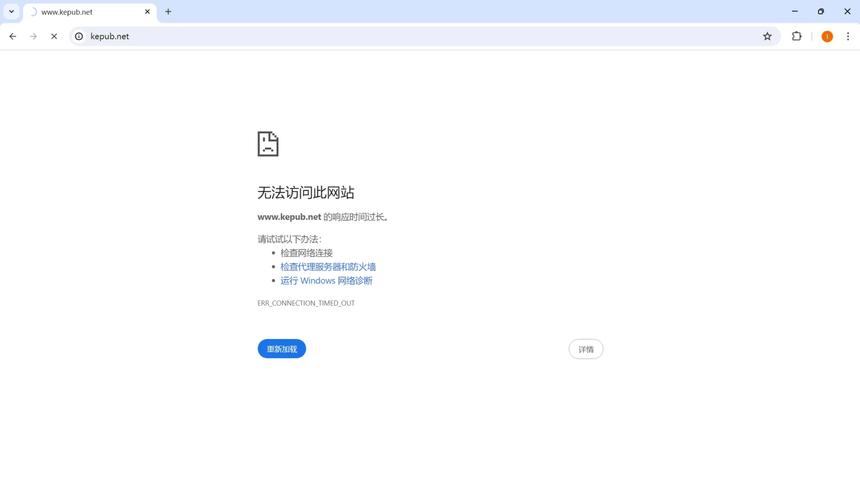The width and height of the screenshot is (860, 500).
Task: Open the orange profile avatar
Action: 827,36
